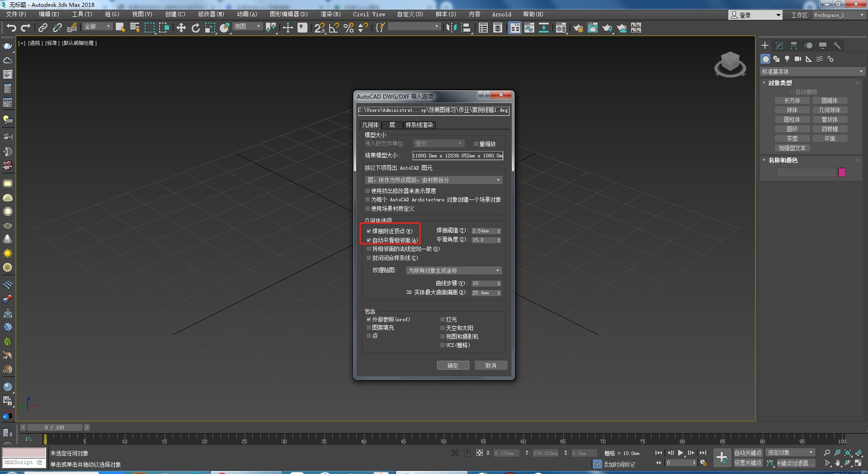The width and height of the screenshot is (868, 474).
Task: Switch to the Modify panel tab
Action: tap(779, 46)
